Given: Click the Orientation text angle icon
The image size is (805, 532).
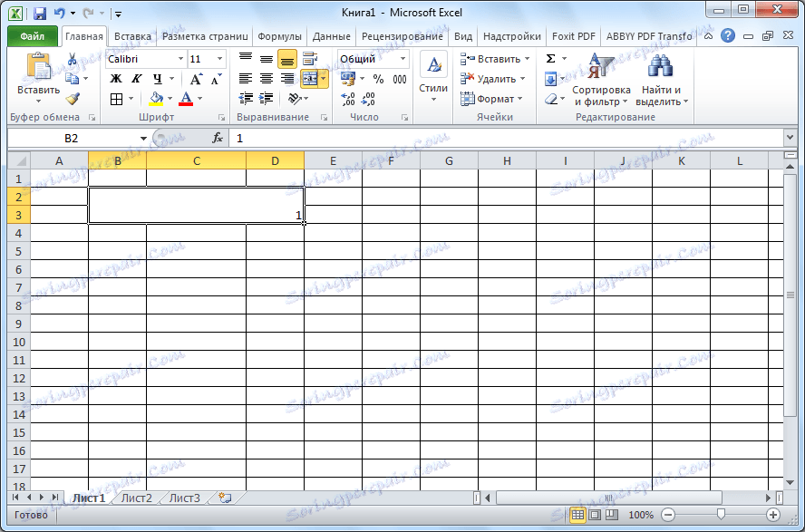Looking at the screenshot, I should [x=295, y=98].
